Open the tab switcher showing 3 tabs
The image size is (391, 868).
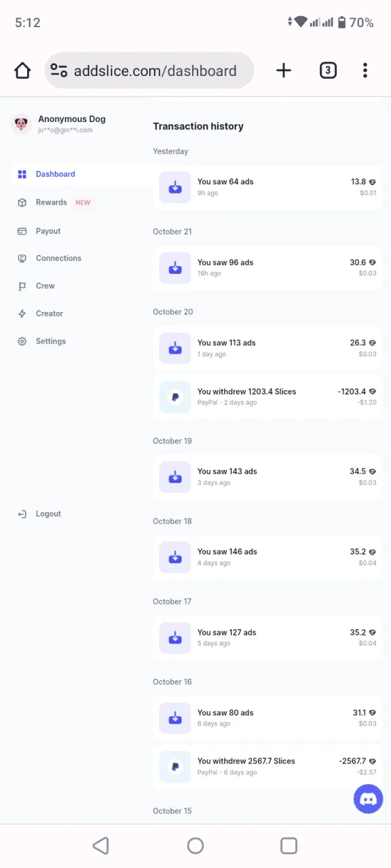tap(328, 71)
